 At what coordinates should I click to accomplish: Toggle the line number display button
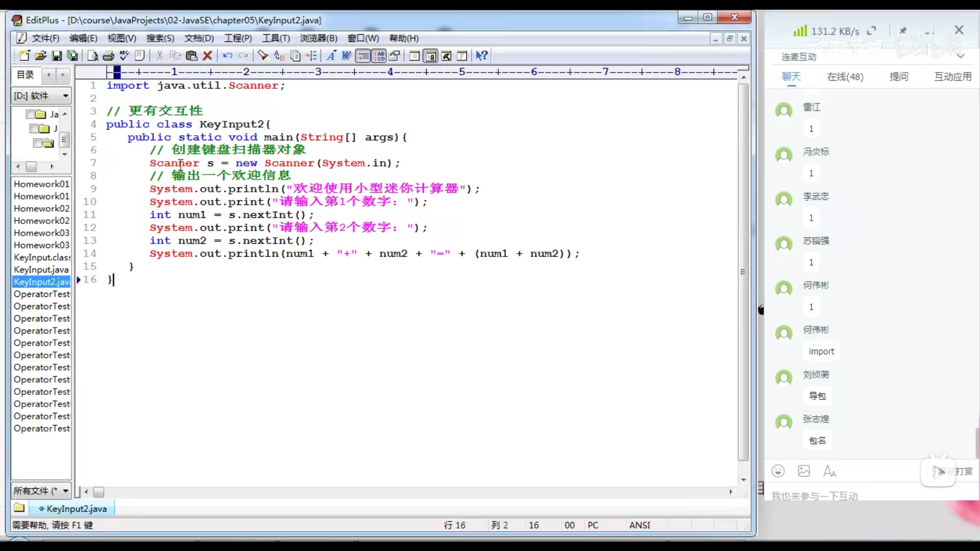click(x=379, y=56)
